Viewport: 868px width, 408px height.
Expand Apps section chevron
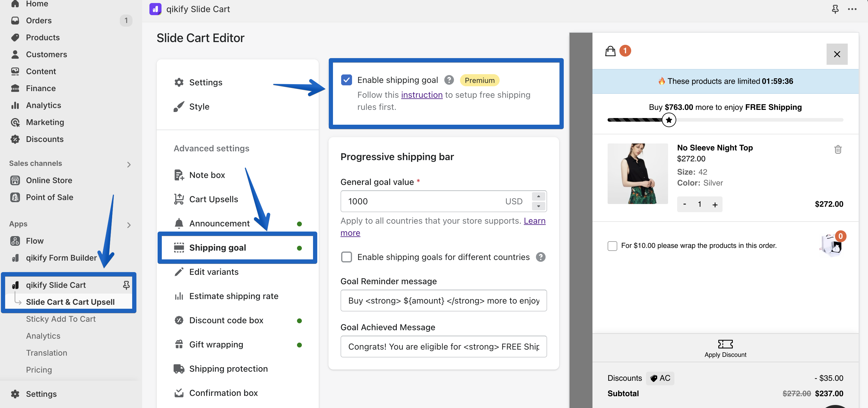click(129, 225)
